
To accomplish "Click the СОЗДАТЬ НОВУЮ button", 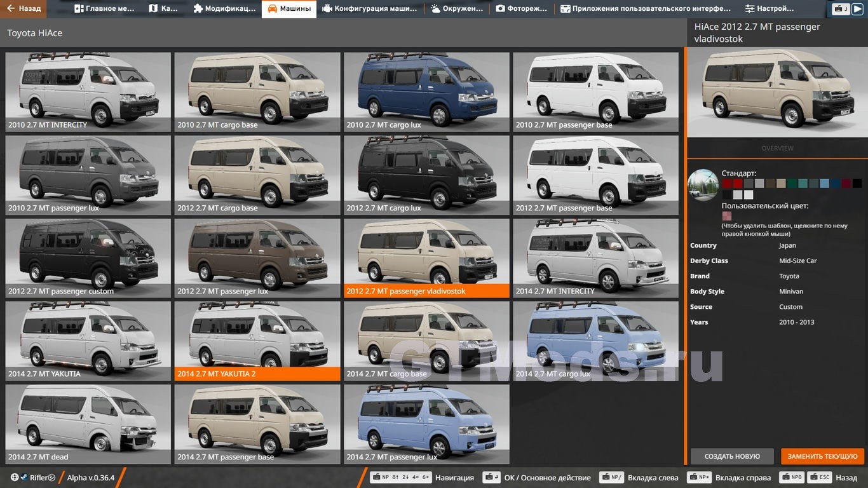I will click(x=732, y=456).
